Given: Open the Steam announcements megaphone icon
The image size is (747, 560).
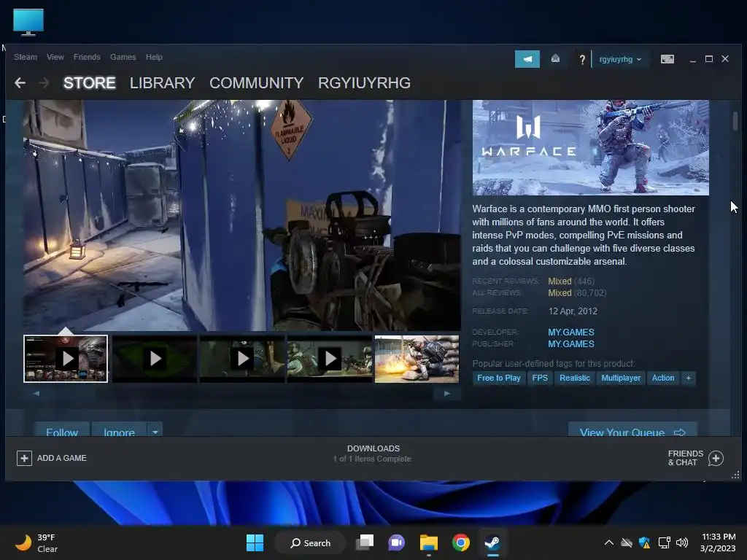Looking at the screenshot, I should (x=527, y=59).
